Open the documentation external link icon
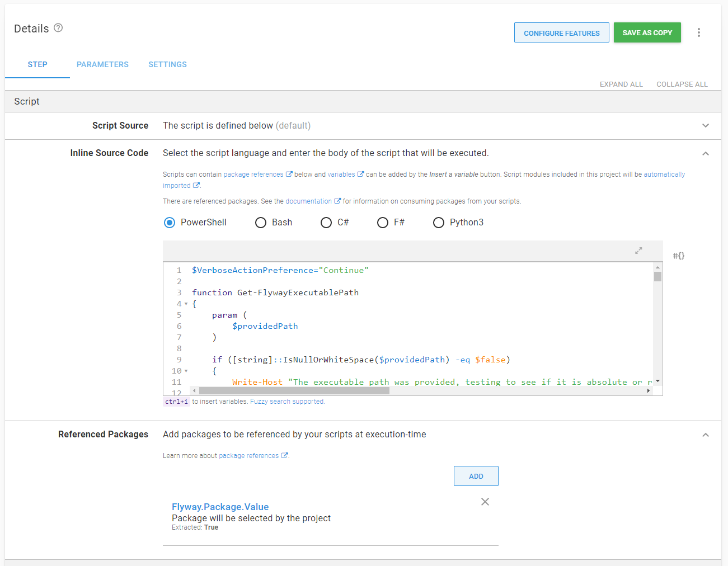The height and width of the screenshot is (566, 728). pyautogui.click(x=336, y=201)
